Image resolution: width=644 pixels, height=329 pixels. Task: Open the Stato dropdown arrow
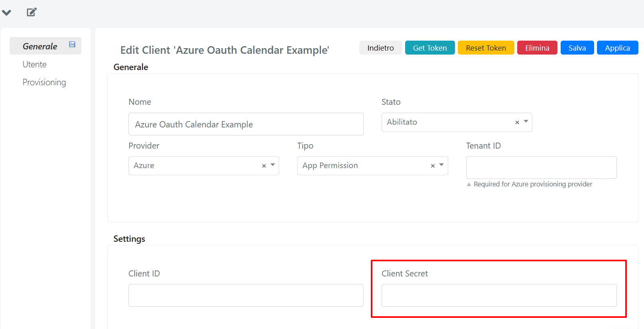point(526,121)
